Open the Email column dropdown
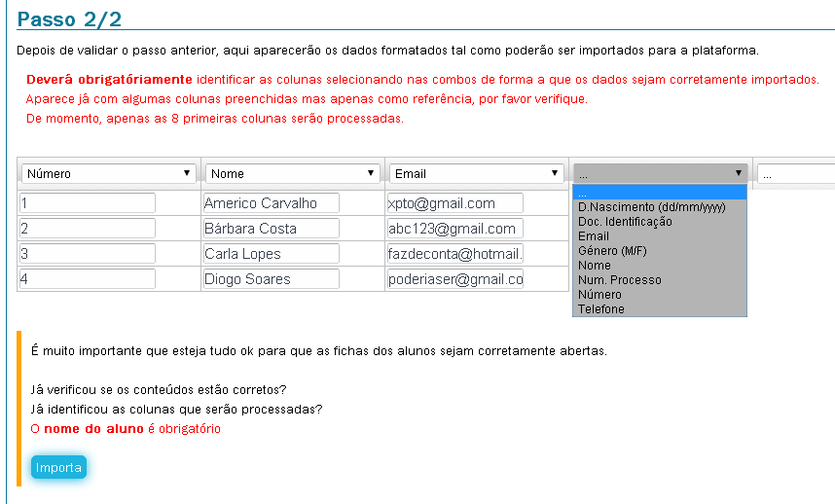The height and width of the screenshot is (504, 835). point(476,173)
